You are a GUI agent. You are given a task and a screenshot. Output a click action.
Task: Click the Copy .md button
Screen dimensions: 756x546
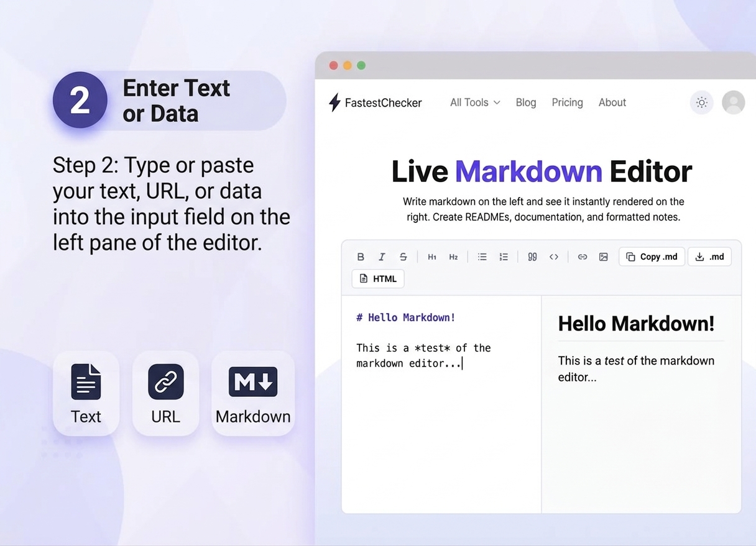click(x=652, y=257)
